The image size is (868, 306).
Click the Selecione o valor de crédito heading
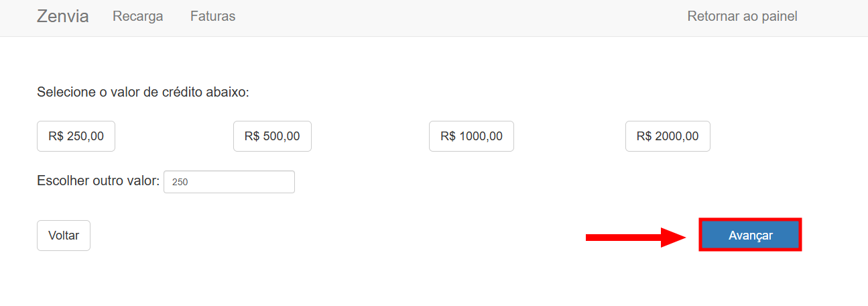click(143, 92)
